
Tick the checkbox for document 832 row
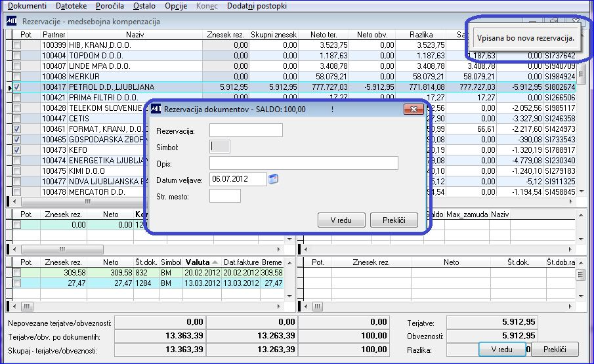pyautogui.click(x=17, y=272)
